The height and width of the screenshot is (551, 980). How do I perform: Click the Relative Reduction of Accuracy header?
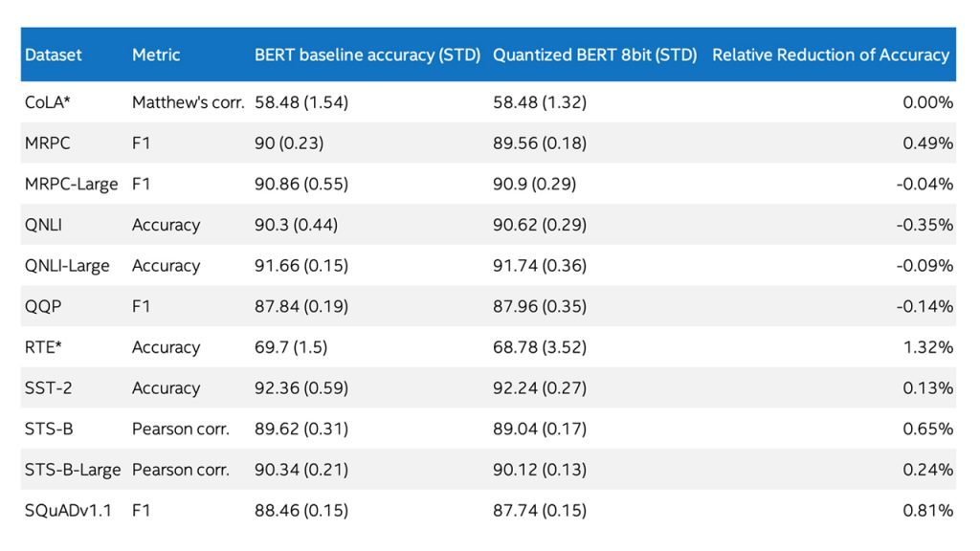(831, 55)
